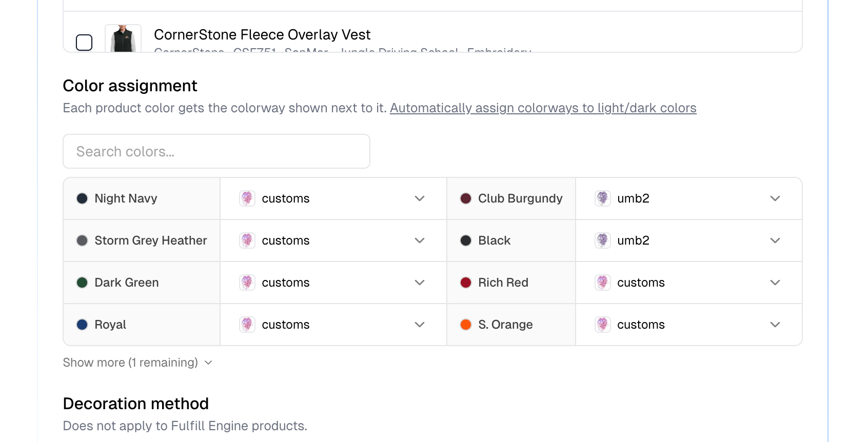Open the Storm Grey Heather colorway dropdown
868x442 pixels.
(333, 240)
